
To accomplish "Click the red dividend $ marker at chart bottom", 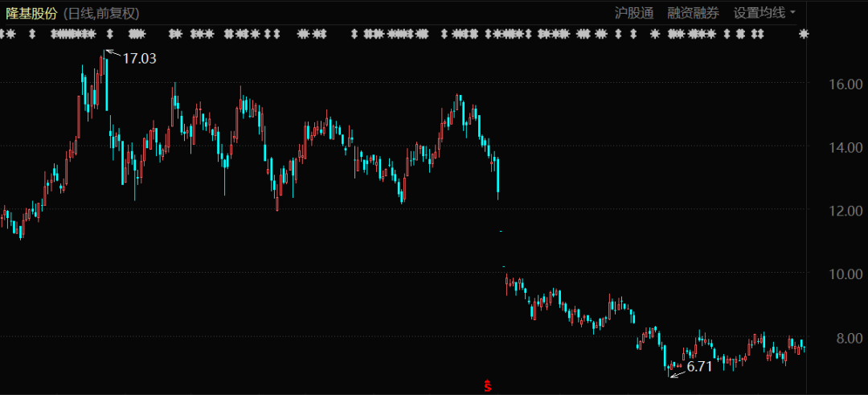I will 487,386.
